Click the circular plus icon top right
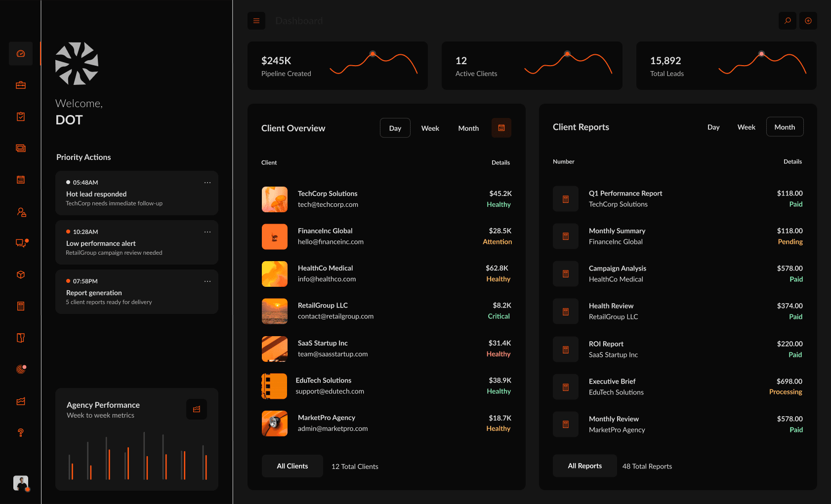This screenshot has width=831, height=504. [x=808, y=21]
